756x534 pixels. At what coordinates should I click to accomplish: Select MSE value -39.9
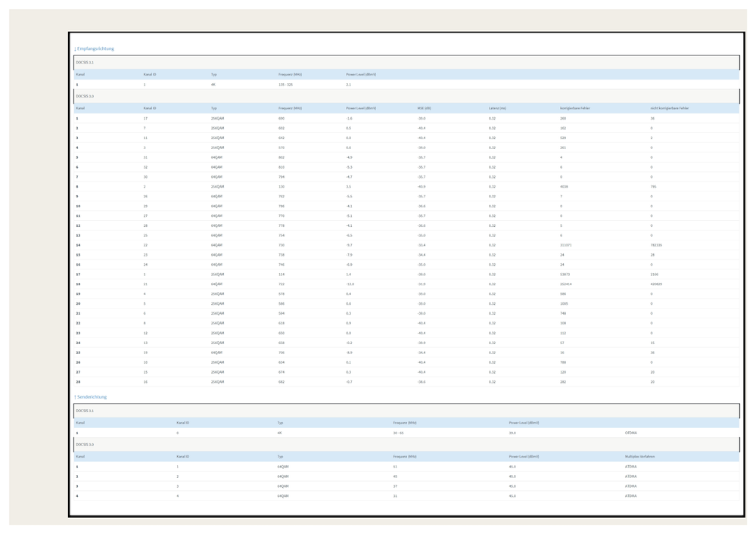point(422,343)
